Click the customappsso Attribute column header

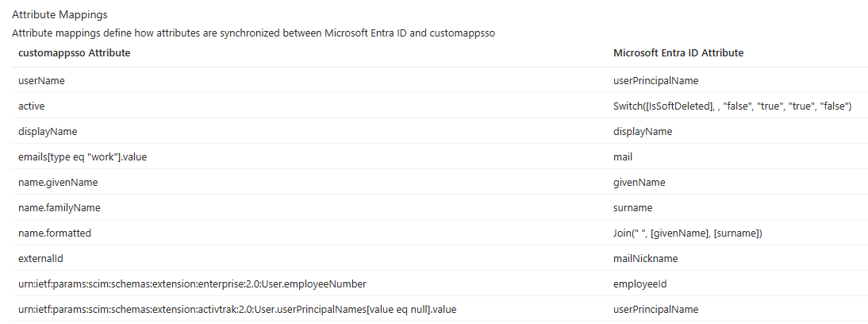point(74,52)
